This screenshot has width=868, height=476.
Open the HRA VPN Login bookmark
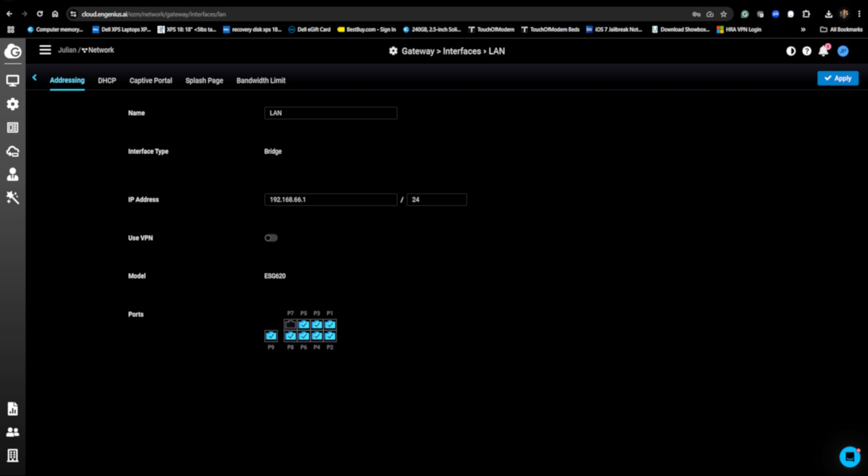[x=739, y=30]
